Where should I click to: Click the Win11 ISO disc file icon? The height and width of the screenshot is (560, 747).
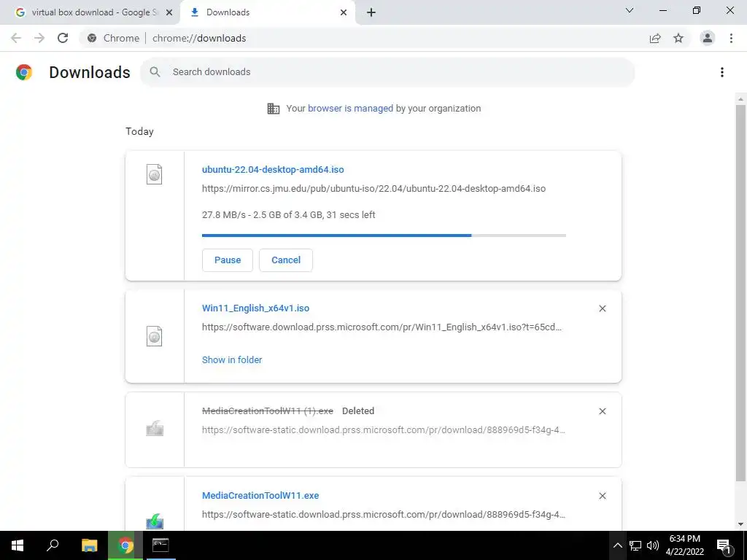pyautogui.click(x=155, y=336)
